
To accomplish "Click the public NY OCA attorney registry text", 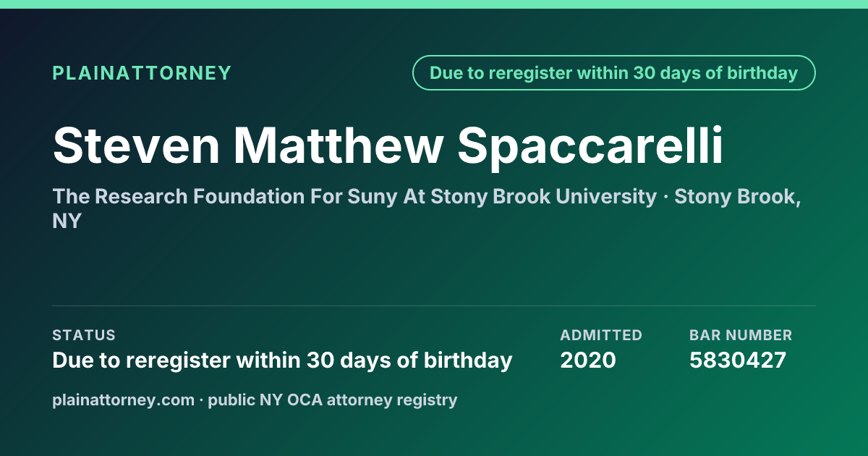I will (x=333, y=400).
